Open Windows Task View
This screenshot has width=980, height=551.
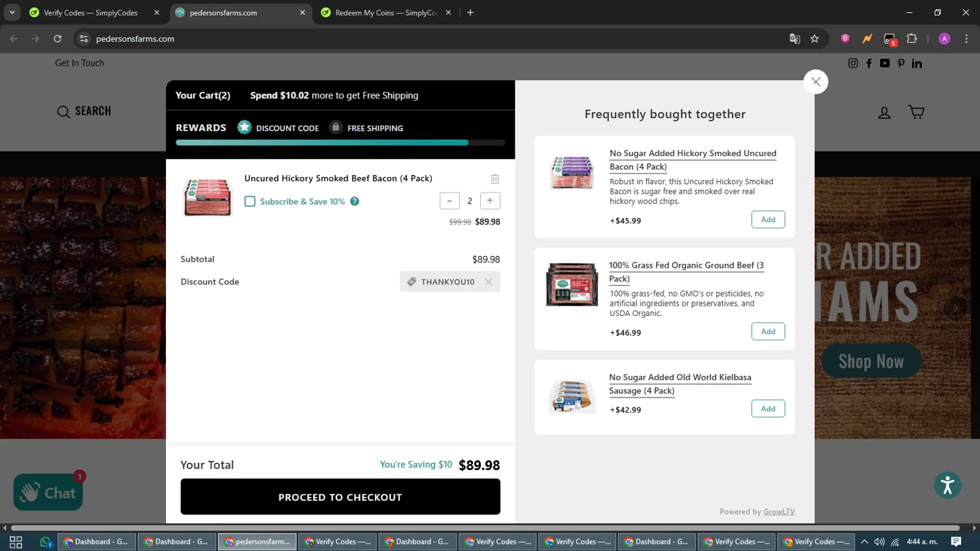[16, 542]
